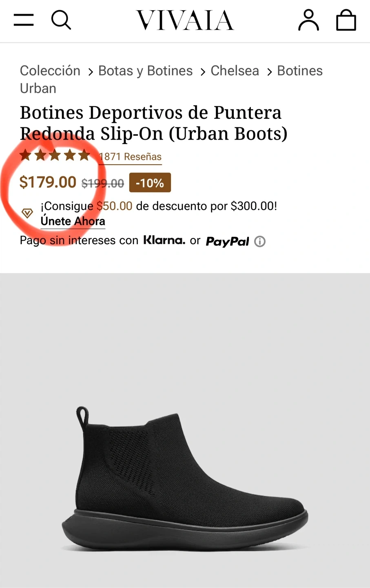
Task: Tap the search magnifier icon
Action: [61, 20]
